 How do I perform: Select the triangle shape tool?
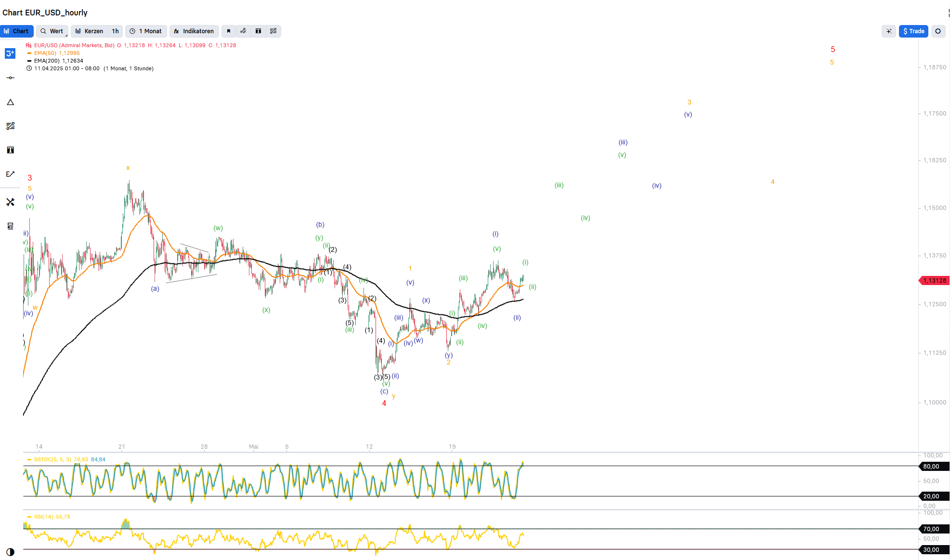click(x=10, y=102)
